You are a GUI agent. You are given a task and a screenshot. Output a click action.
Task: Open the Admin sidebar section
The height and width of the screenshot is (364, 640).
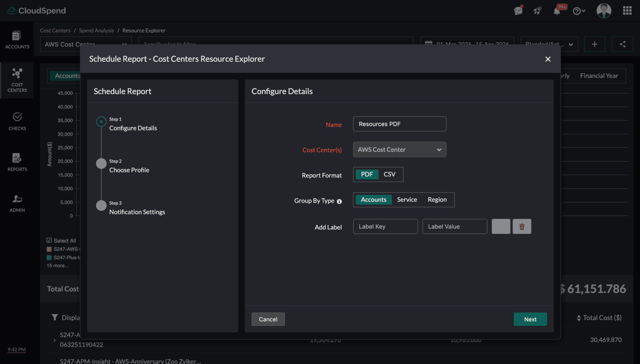(17, 203)
